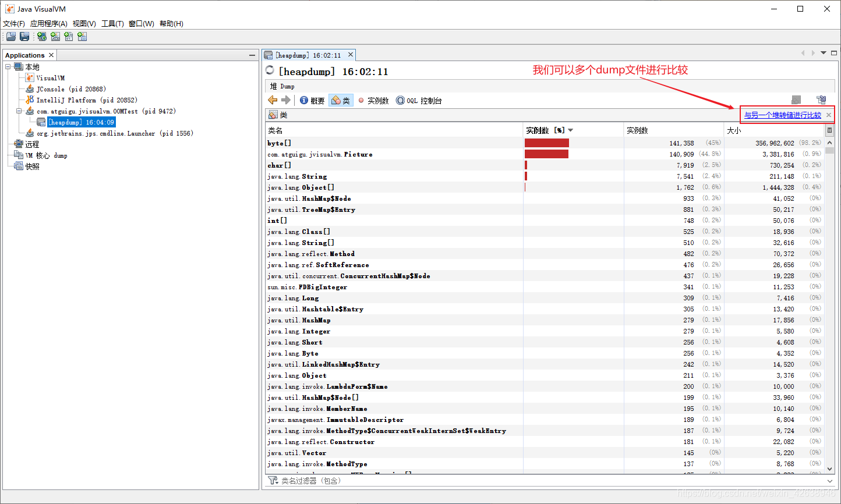
Task: Click the class table scrollbar up arrow
Action: [830, 142]
